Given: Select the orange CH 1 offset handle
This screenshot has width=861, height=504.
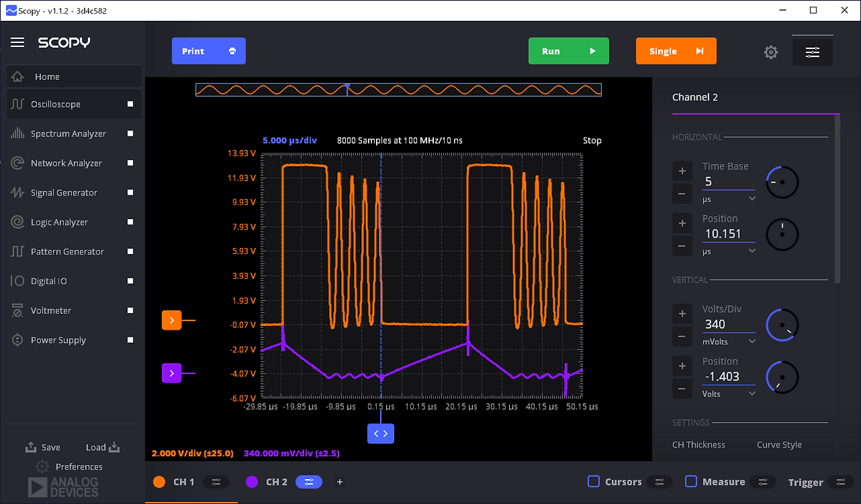Looking at the screenshot, I should [x=172, y=321].
